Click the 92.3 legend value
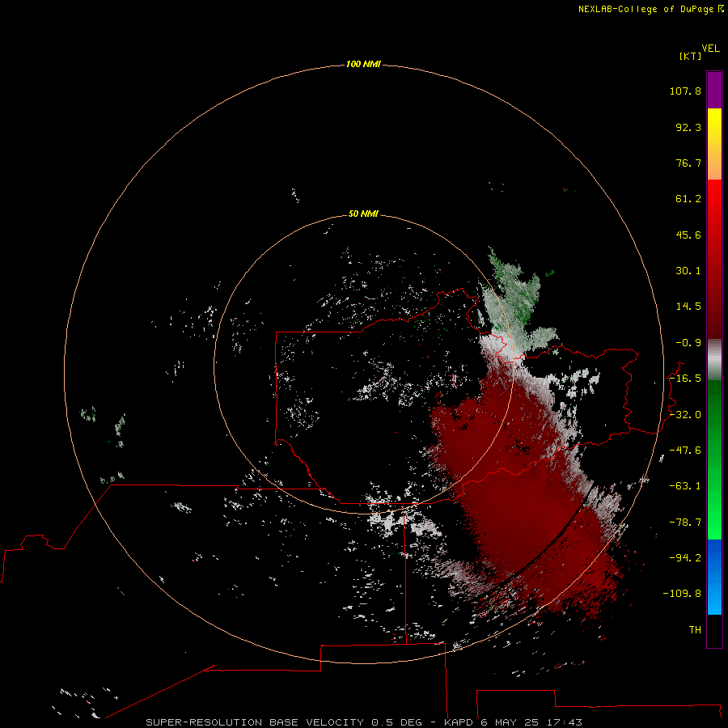Screen dimensions: 728x728 pos(688,127)
